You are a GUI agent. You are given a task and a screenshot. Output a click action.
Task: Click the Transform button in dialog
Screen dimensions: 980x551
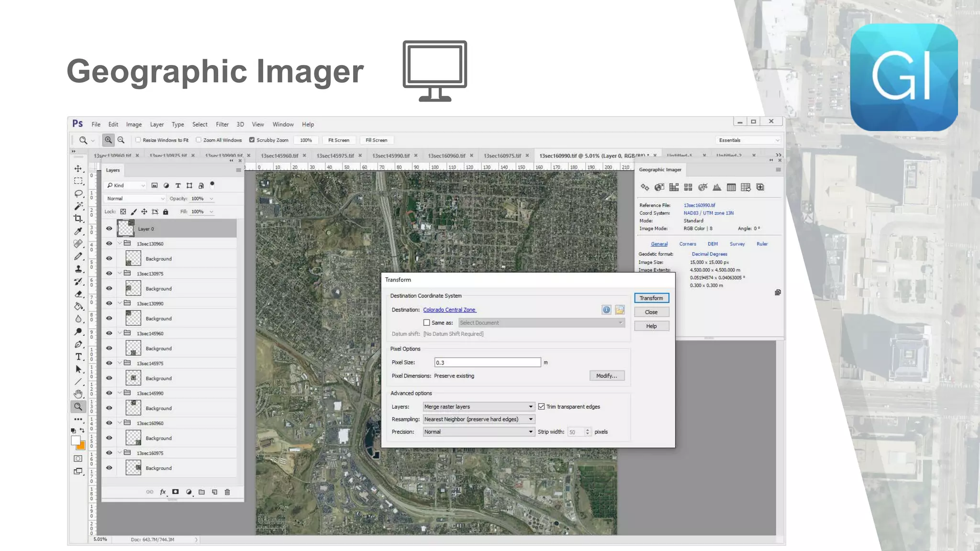point(651,298)
